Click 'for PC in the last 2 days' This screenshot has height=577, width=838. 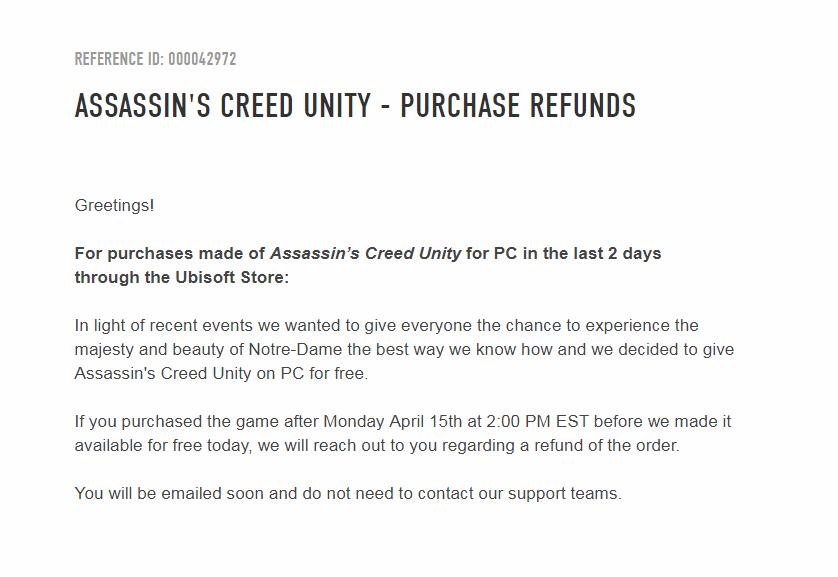tap(563, 254)
